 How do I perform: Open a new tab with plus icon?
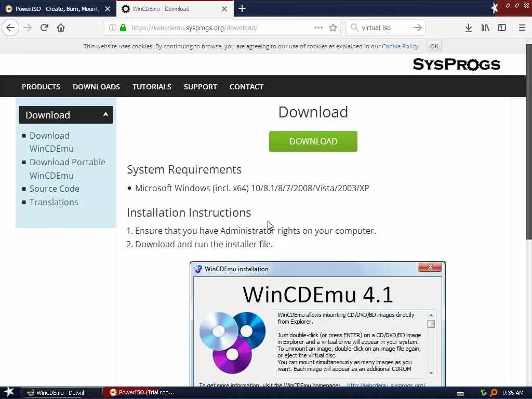[x=242, y=8]
